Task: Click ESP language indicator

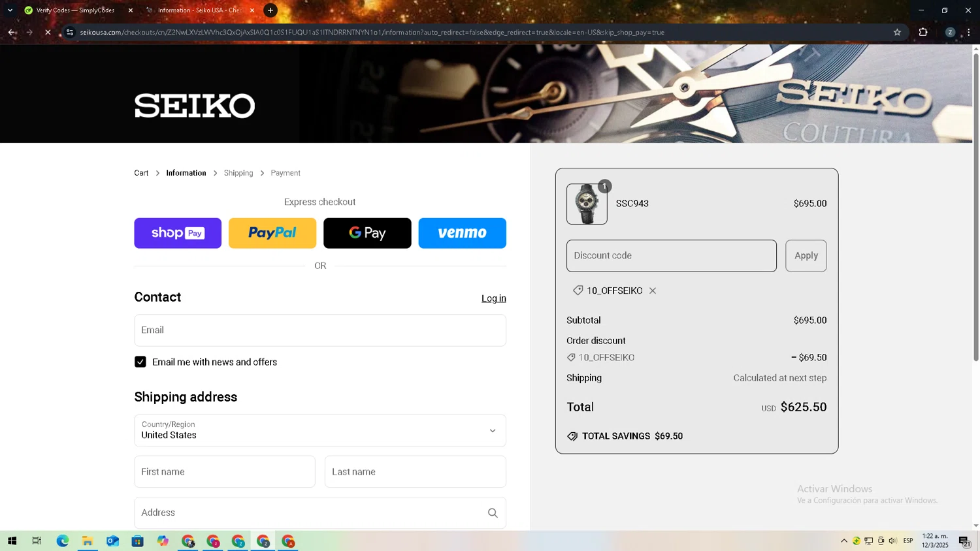Action: 908,541
